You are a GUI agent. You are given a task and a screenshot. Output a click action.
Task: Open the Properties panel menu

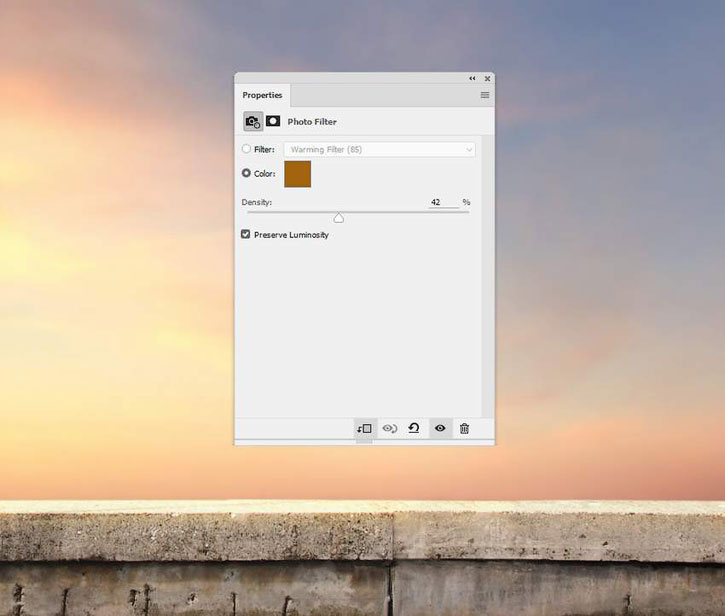(485, 95)
